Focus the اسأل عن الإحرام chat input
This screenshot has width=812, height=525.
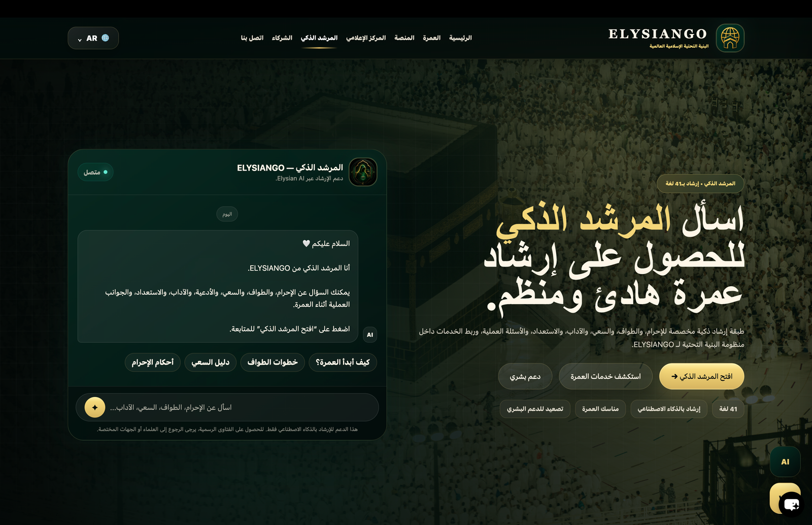(x=227, y=407)
